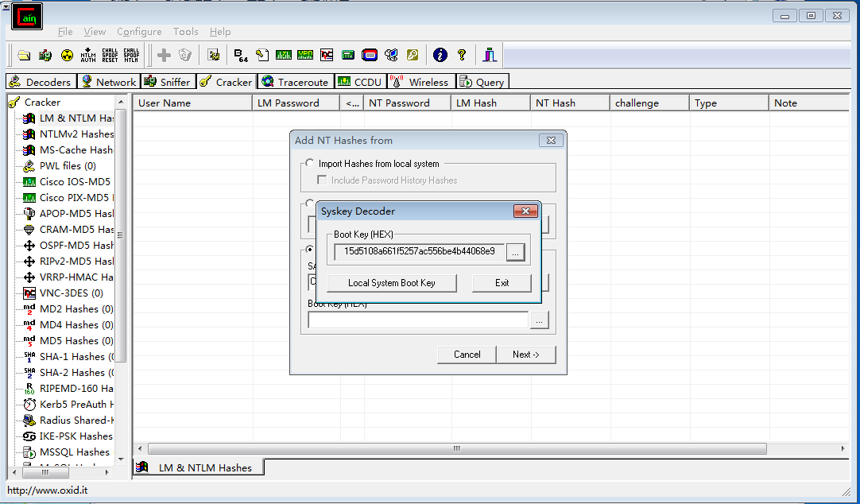Click the Local System Boot Key button
Screen dimensions: 860x504
(x=392, y=283)
